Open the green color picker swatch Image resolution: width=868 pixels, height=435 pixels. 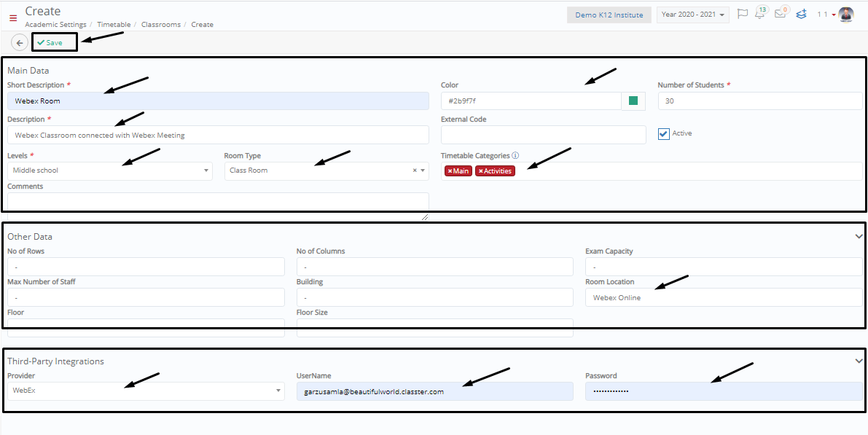(633, 101)
